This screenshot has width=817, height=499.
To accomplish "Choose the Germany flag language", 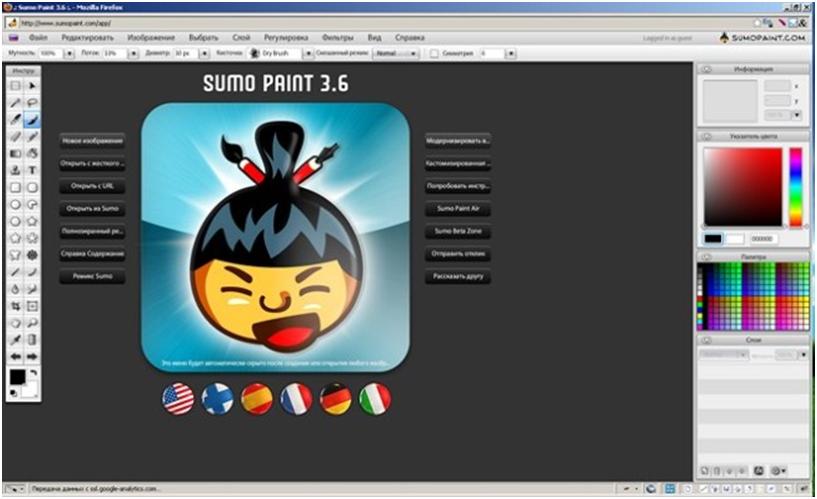I will 336,399.
